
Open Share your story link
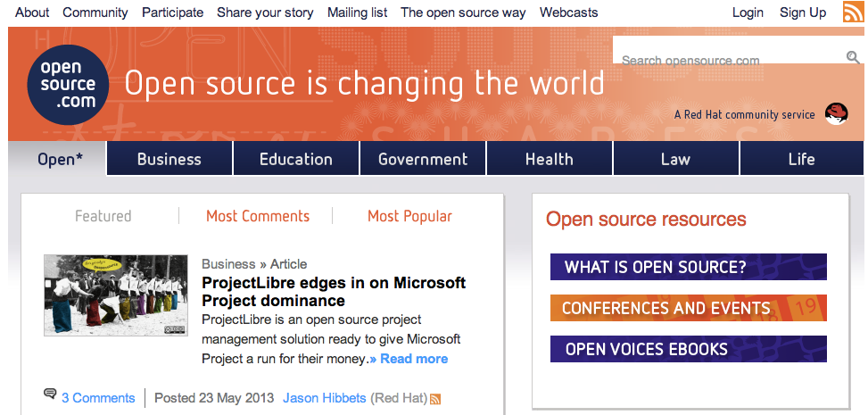[265, 12]
